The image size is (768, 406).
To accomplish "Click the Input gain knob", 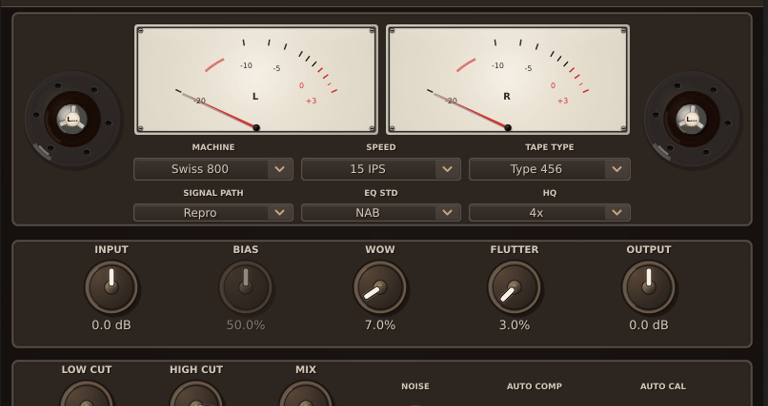I will [x=111, y=287].
